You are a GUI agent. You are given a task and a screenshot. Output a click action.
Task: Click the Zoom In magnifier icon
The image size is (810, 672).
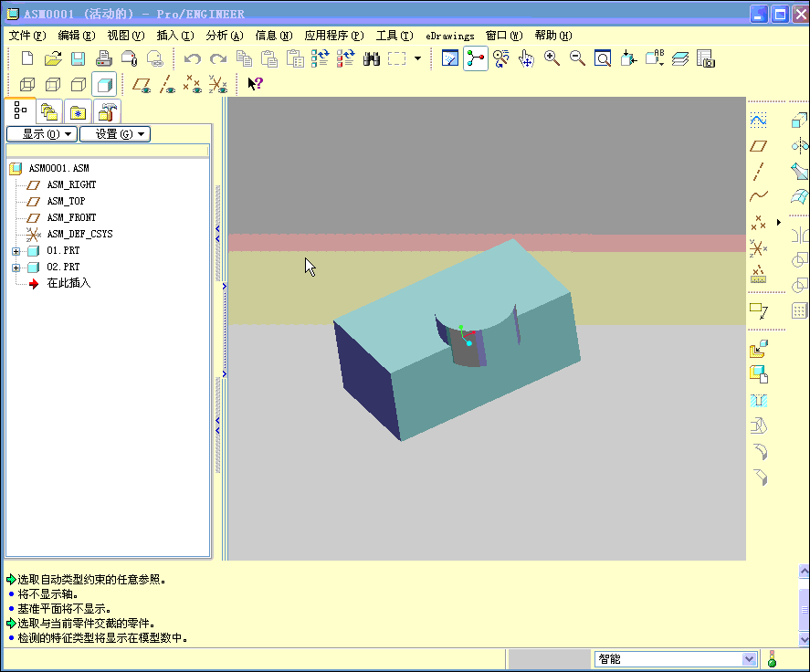(552, 58)
